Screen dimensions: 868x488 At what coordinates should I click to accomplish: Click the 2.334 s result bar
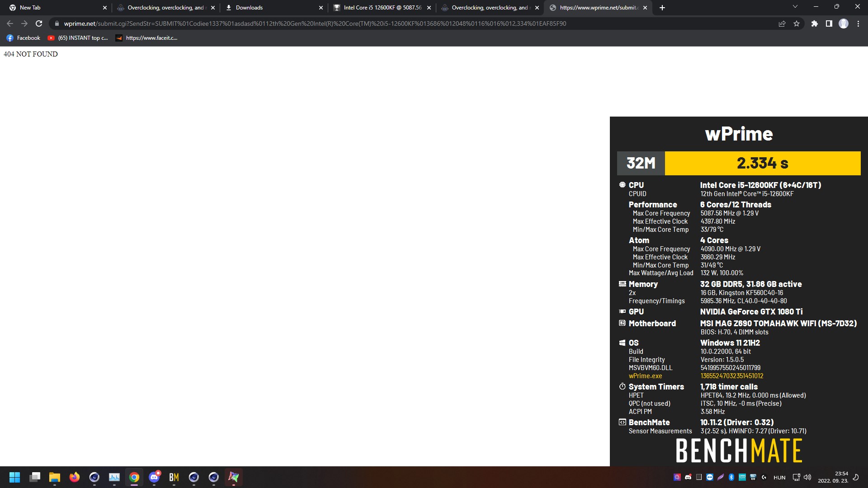(763, 163)
